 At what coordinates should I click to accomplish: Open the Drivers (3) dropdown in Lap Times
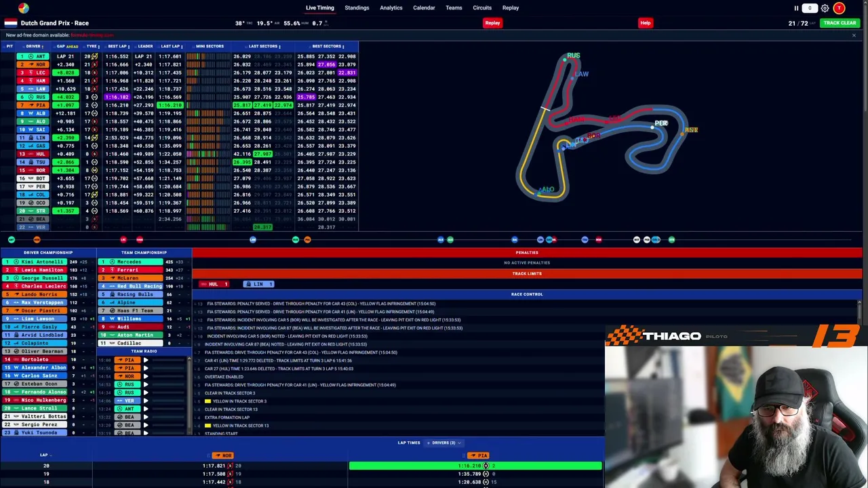pos(446,443)
